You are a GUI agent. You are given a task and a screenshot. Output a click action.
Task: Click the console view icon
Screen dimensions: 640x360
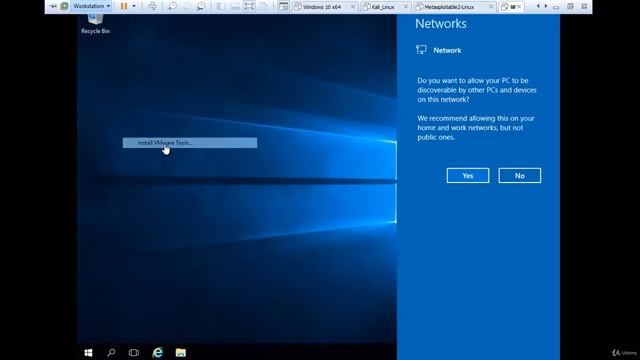click(x=283, y=6)
